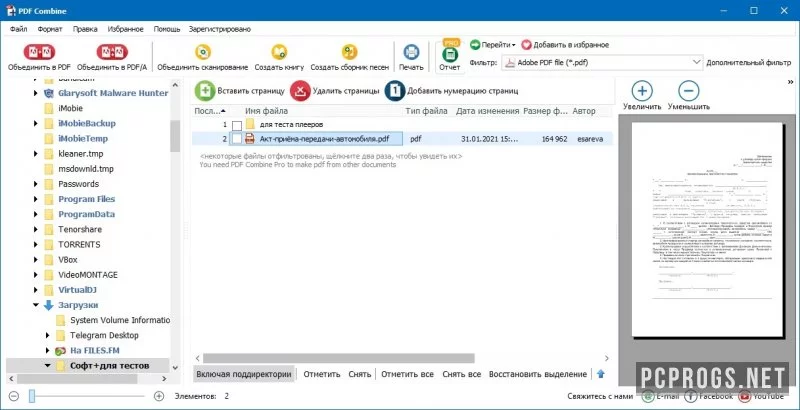
Task: Click Дополнительный фильтр link
Action: [749, 63]
